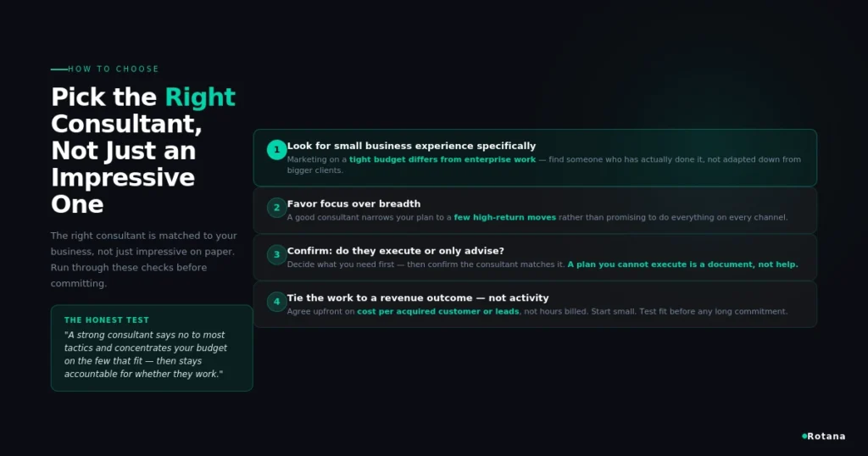Click 'A plan you cannot execute' highlight
The image size is (868, 456).
click(682, 264)
